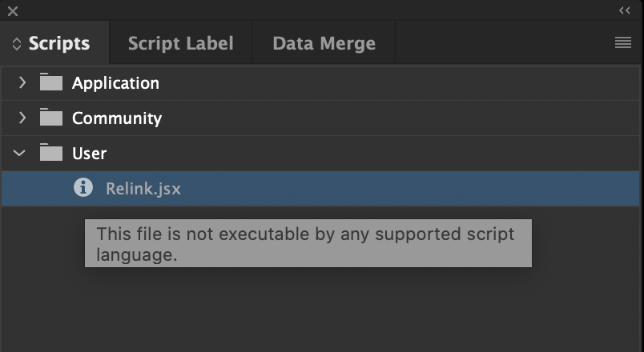Click empty tab bar space after Data Merge
644x352 pixels.
(x=497, y=43)
